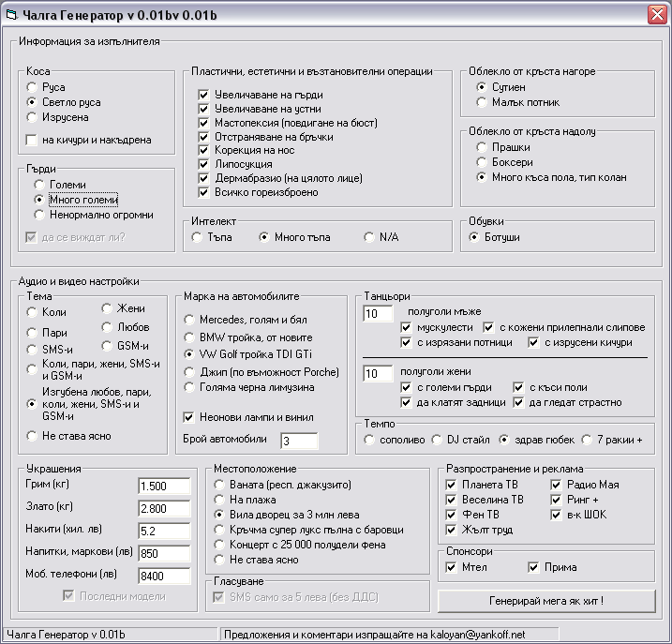Disable the Мтел sponsor checkbox
The height and width of the screenshot is (644, 672).
pos(453,567)
